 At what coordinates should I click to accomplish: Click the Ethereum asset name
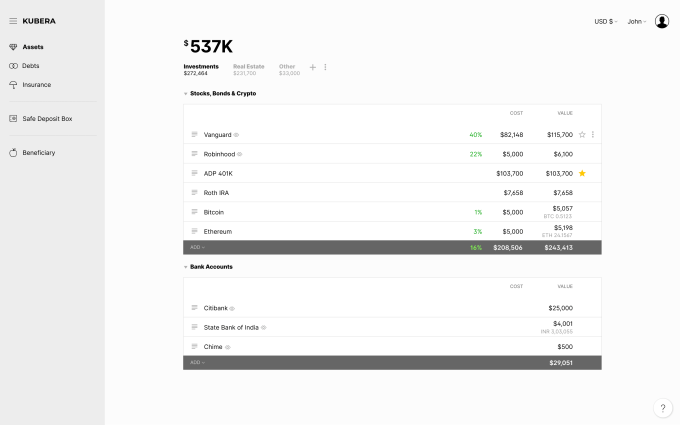(218, 232)
